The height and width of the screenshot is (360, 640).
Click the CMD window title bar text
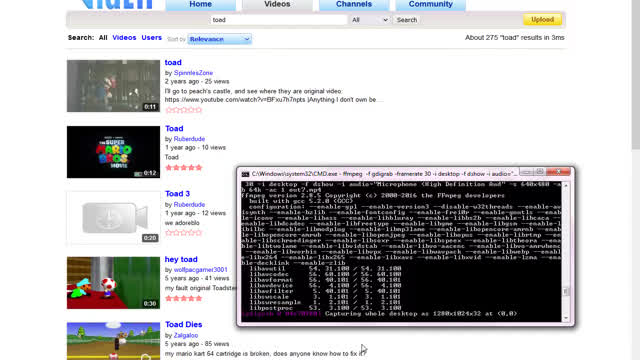(x=384, y=174)
